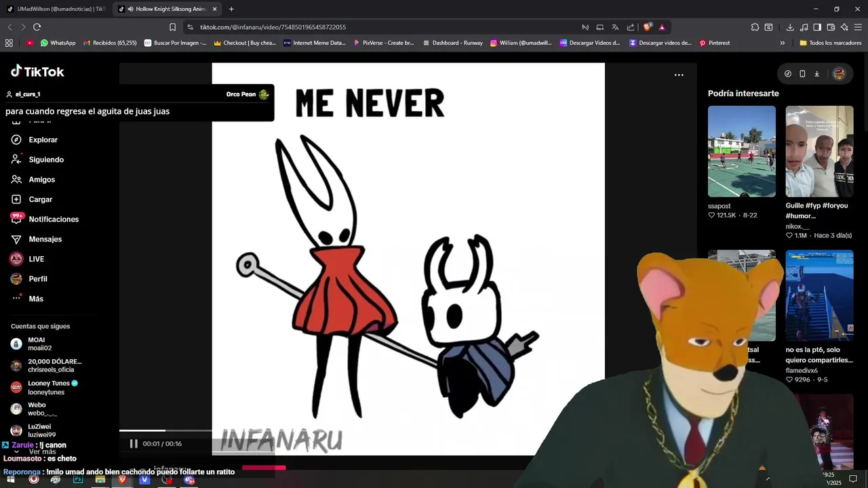Go back to the previous page
Image resolution: width=868 pixels, height=488 pixels.
(x=9, y=27)
